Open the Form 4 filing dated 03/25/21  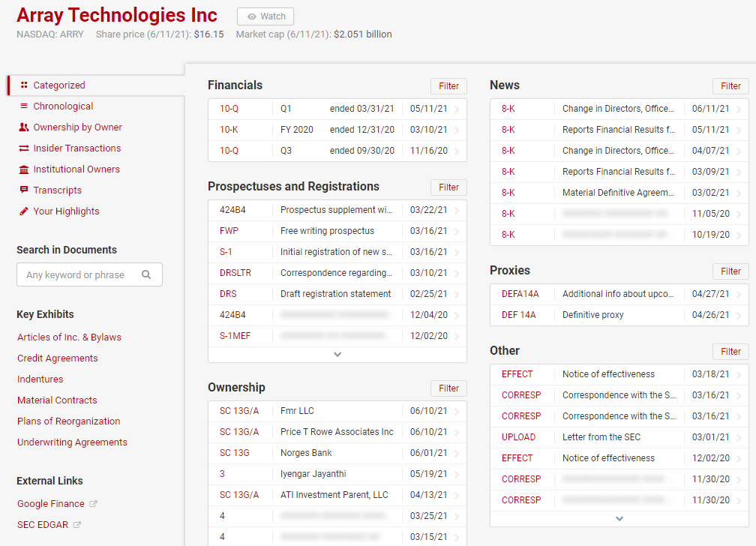(x=337, y=516)
